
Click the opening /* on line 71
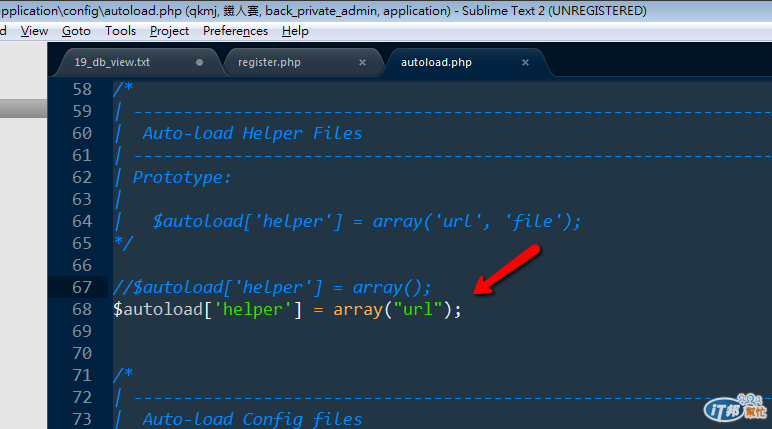pos(123,375)
